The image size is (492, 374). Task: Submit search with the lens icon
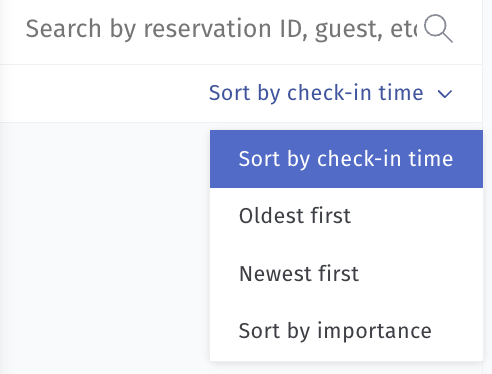click(438, 28)
